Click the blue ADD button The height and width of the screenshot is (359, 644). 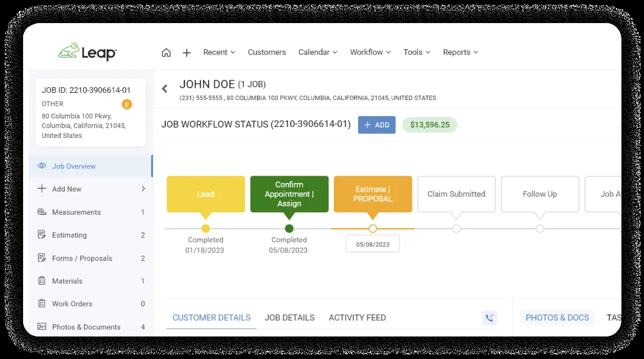click(x=377, y=125)
